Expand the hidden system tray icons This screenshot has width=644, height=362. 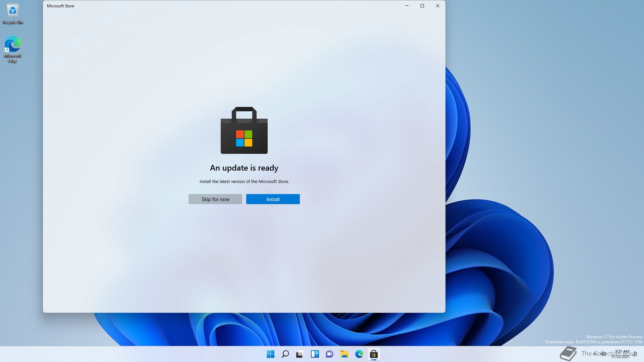pos(595,354)
